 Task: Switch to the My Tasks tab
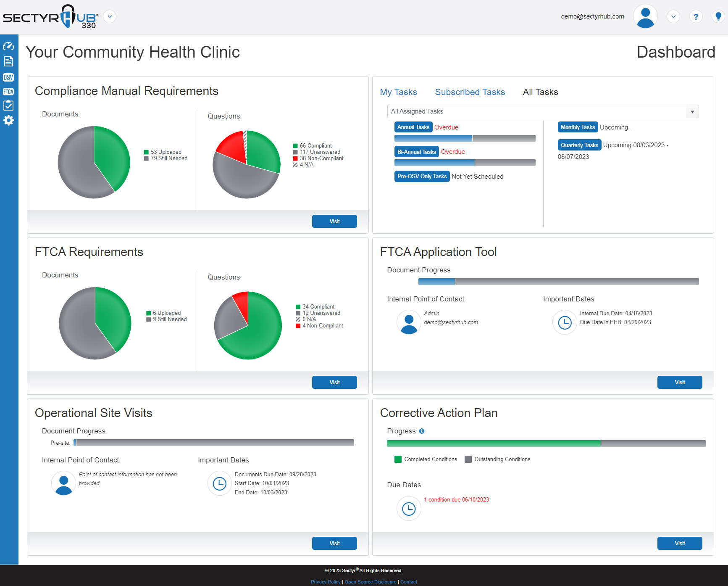click(x=398, y=92)
